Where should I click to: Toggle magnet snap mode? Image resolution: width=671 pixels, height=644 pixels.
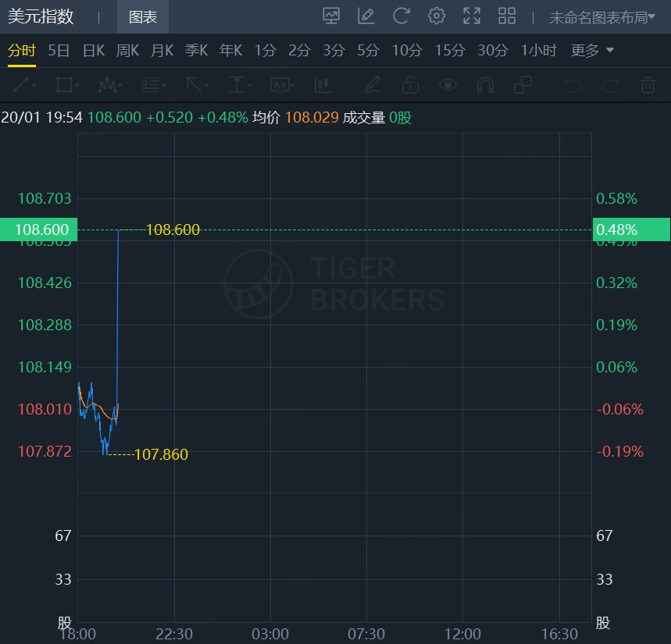[485, 84]
